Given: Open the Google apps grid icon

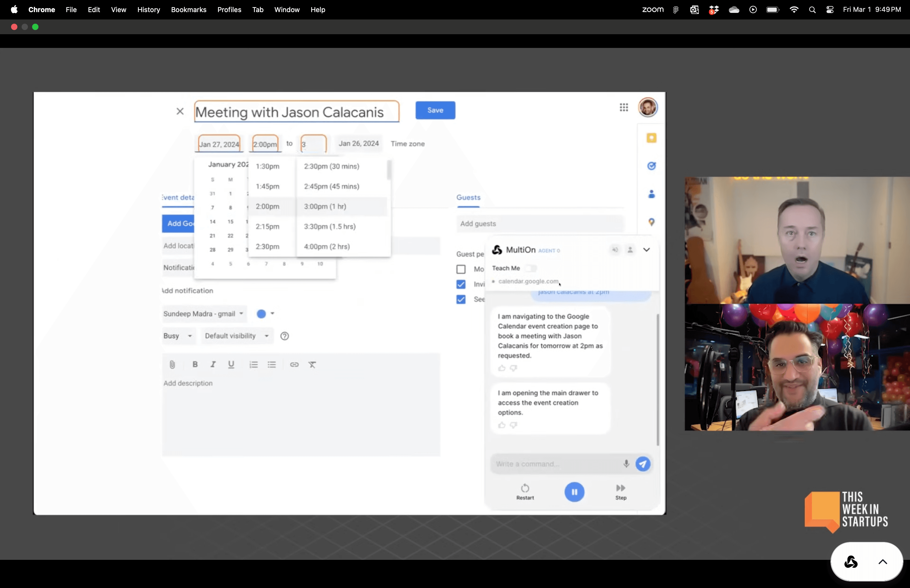Looking at the screenshot, I should 624,107.
